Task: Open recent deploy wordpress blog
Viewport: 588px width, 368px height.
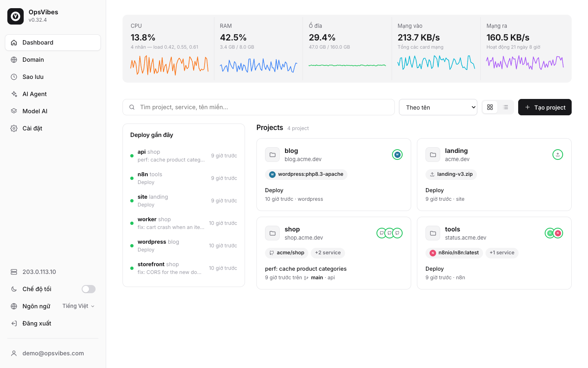Action: point(184,246)
